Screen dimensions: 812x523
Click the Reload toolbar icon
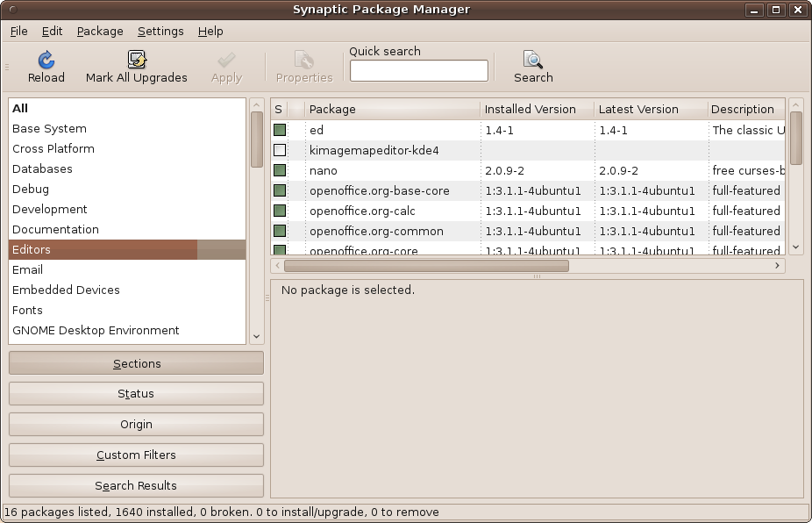[46, 61]
